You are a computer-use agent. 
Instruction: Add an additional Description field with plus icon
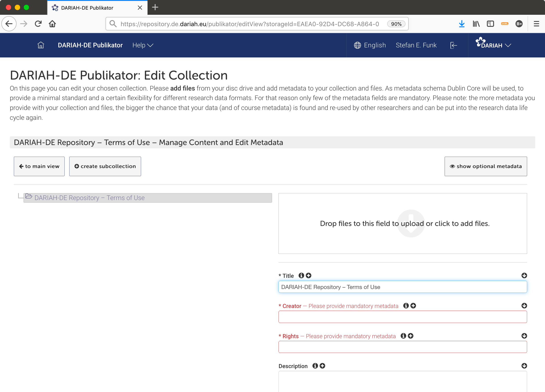coord(322,366)
